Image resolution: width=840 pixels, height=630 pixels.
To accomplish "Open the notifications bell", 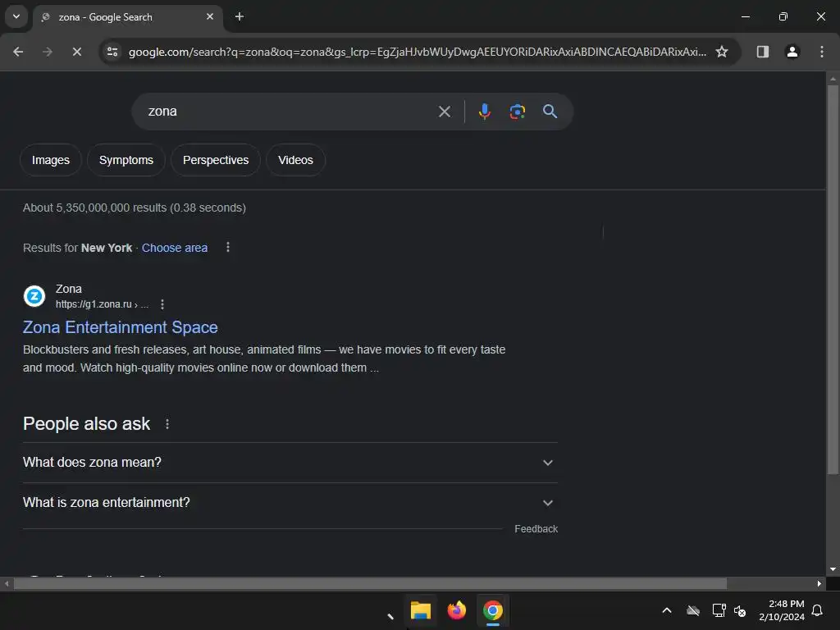I will [x=817, y=610].
